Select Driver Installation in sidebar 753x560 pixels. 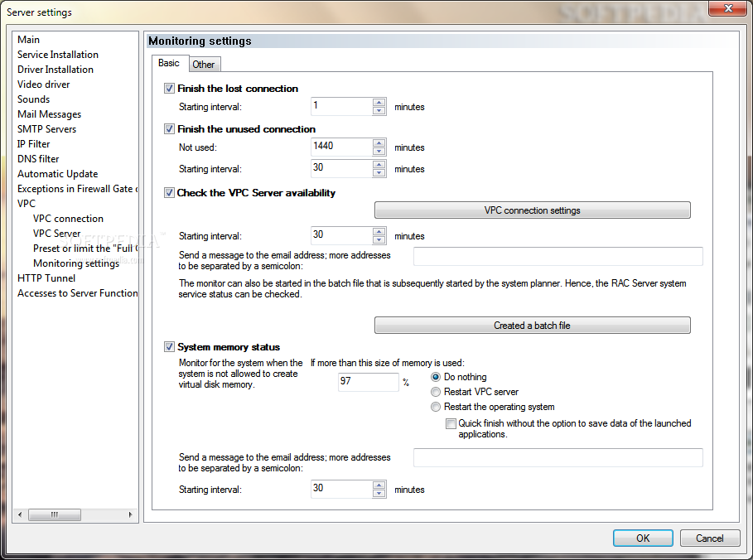[56, 70]
